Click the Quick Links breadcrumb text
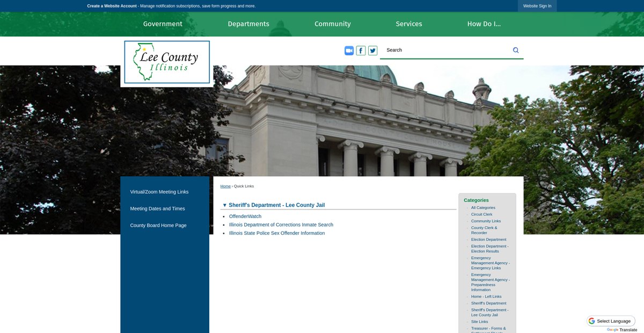The image size is (644, 333). 244,186
